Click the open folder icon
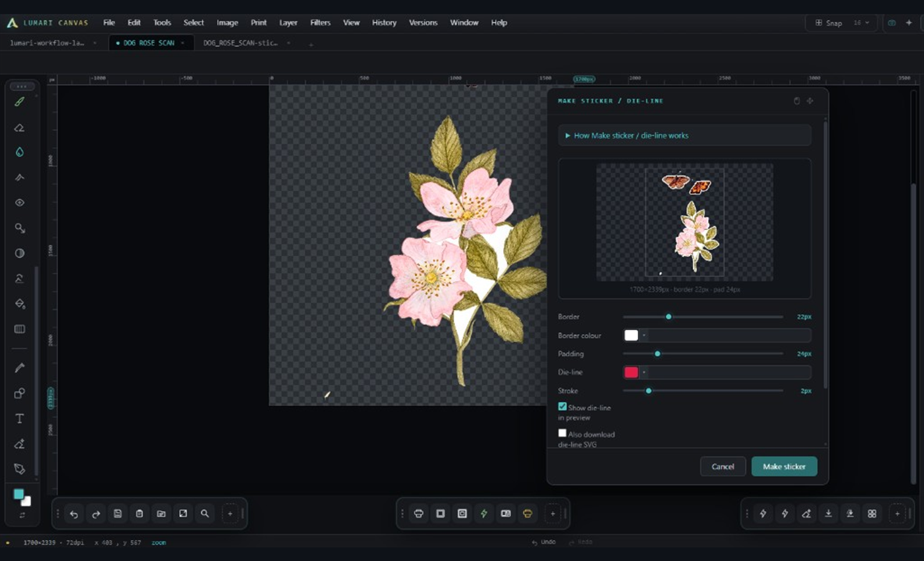The image size is (924, 561). click(x=161, y=514)
